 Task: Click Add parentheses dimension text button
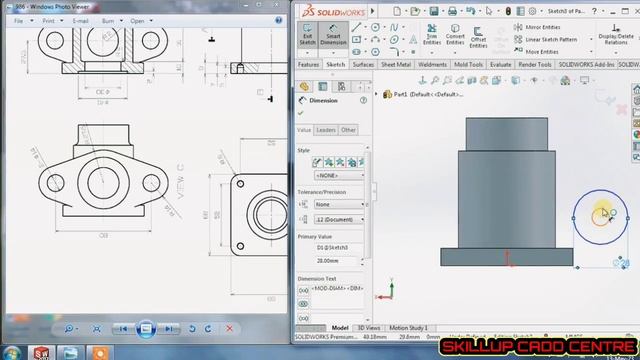pyautogui.click(x=303, y=291)
